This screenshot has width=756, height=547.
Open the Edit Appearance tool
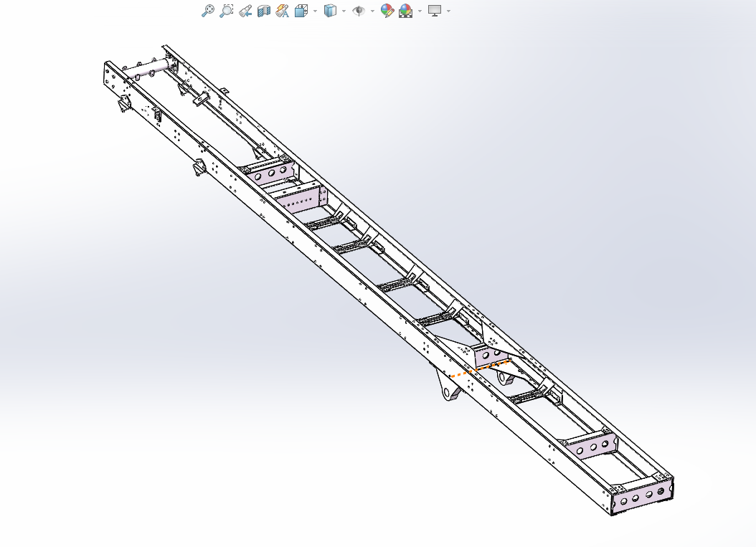click(387, 11)
